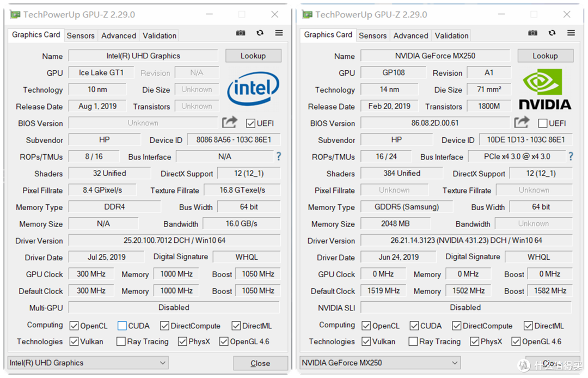Click refresh icon in NVIDIA GPU-Z window
The image size is (588, 378).
(552, 33)
